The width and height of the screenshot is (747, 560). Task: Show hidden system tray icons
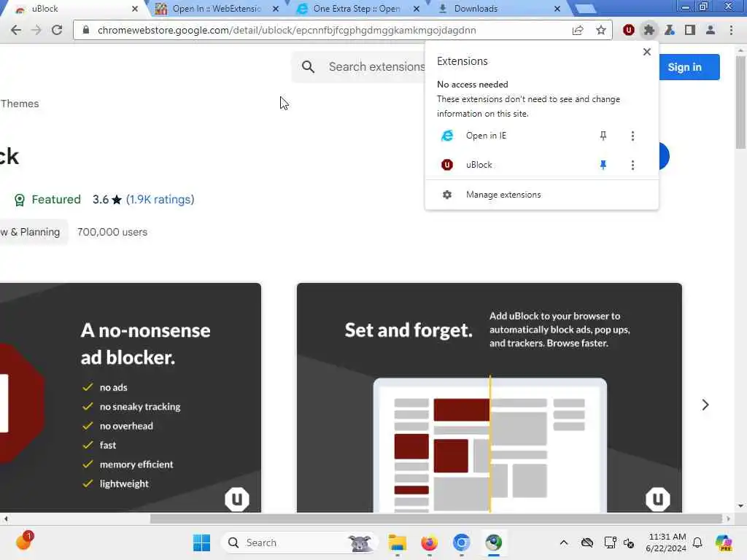(564, 542)
